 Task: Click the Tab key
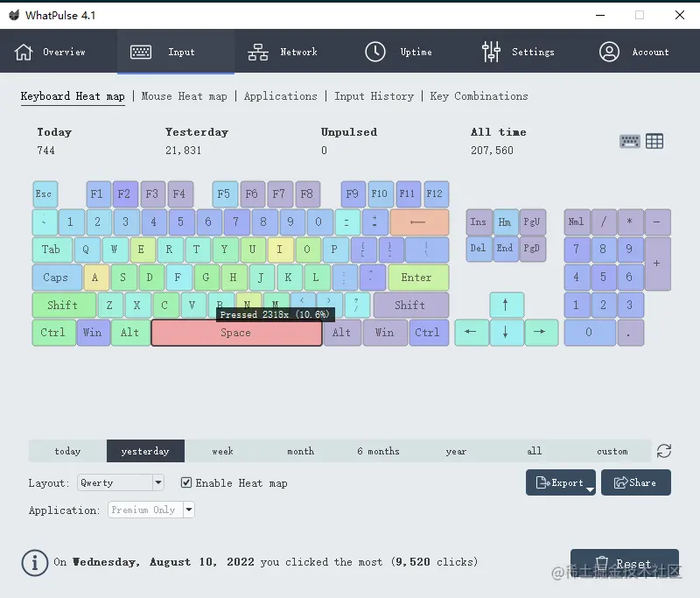[x=52, y=250]
